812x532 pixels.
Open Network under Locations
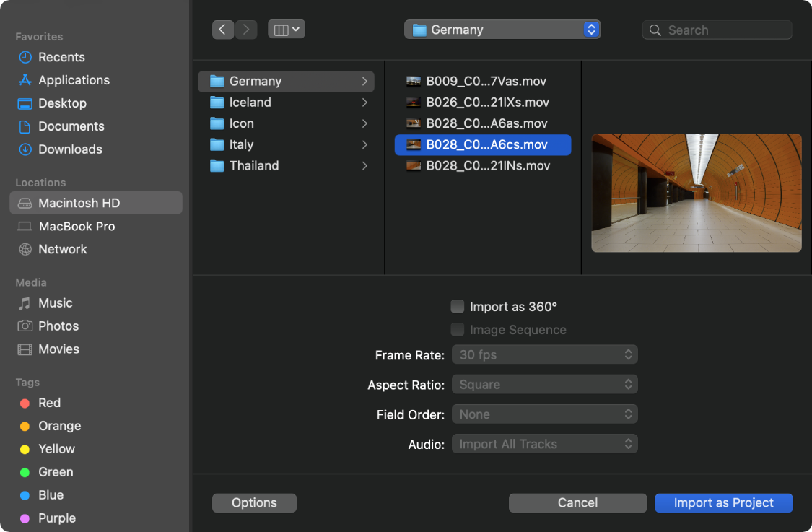coord(62,249)
